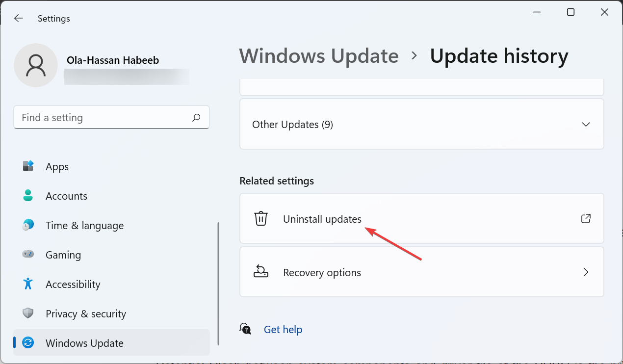The height and width of the screenshot is (364, 623).
Task: Click the Update history breadcrumb title
Action: tap(499, 55)
